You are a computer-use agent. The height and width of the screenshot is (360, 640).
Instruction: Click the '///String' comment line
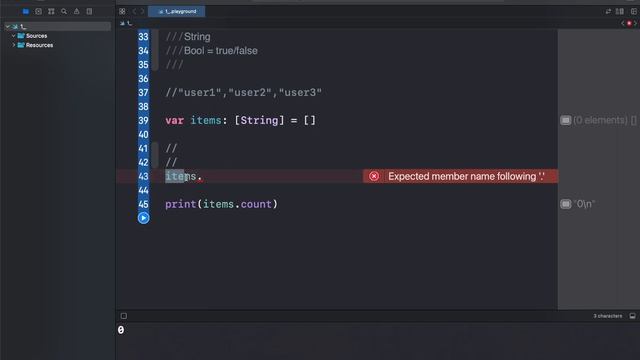(x=188, y=37)
